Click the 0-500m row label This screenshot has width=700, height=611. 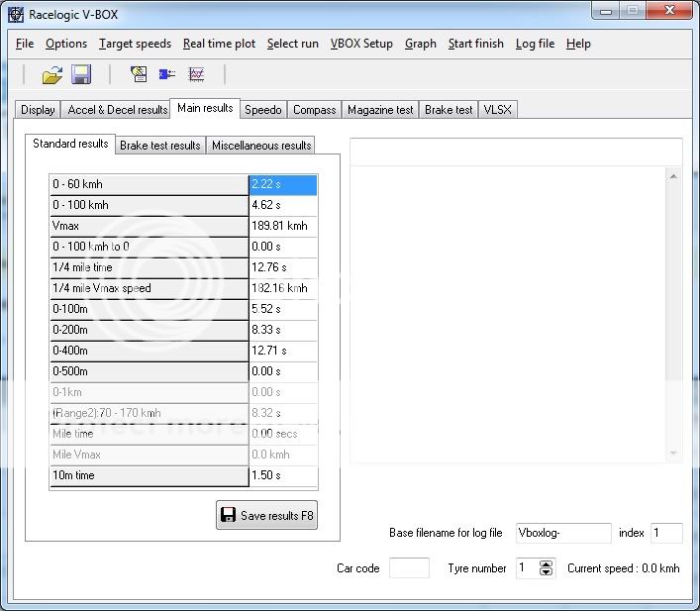point(150,371)
